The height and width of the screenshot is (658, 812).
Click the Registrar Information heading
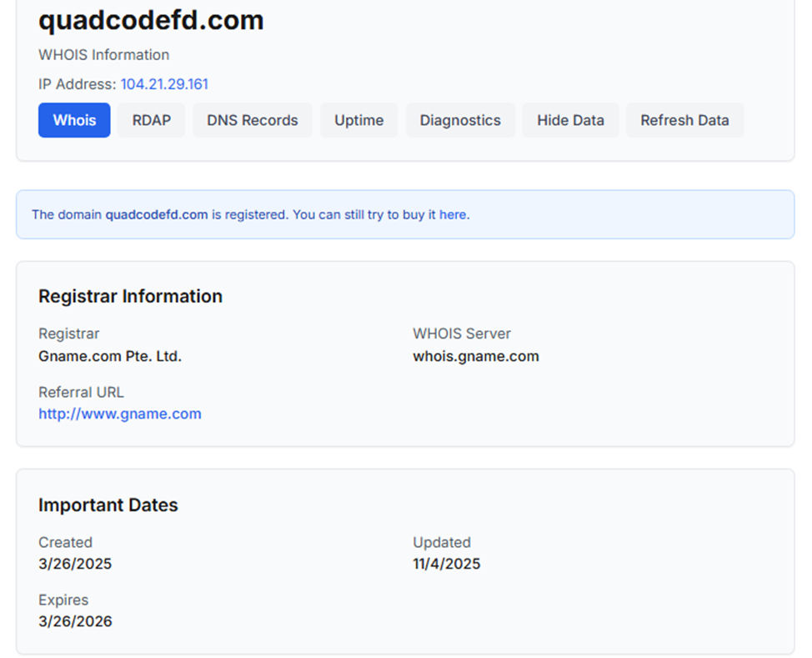130,296
